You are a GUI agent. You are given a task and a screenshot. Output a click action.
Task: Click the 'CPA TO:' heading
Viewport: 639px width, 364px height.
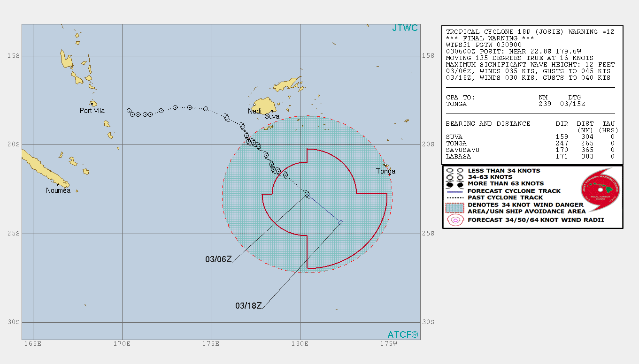[460, 98]
